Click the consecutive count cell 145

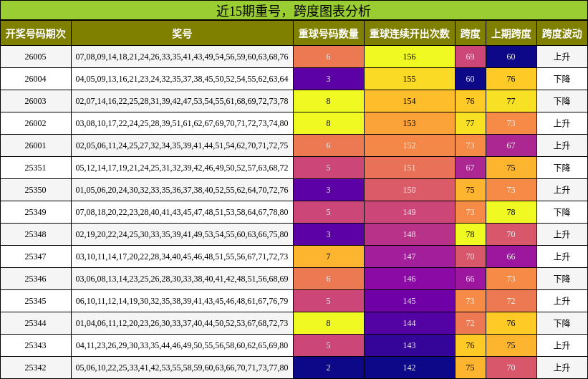(x=410, y=301)
